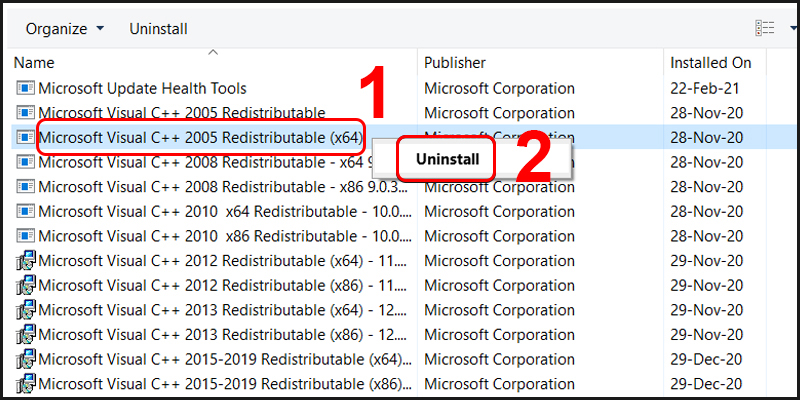The image size is (800, 400).
Task: Change the view layout icon
Action: tap(765, 29)
